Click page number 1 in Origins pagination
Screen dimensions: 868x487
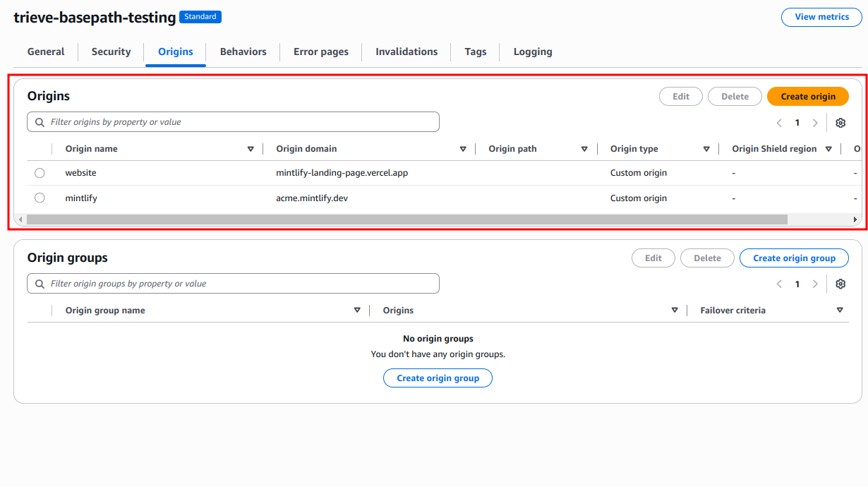(797, 122)
